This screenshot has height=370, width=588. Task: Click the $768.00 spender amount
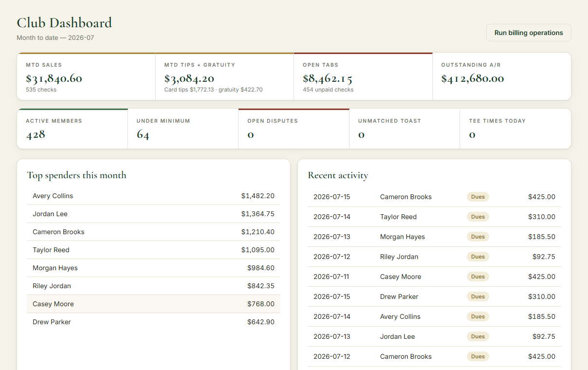point(261,304)
